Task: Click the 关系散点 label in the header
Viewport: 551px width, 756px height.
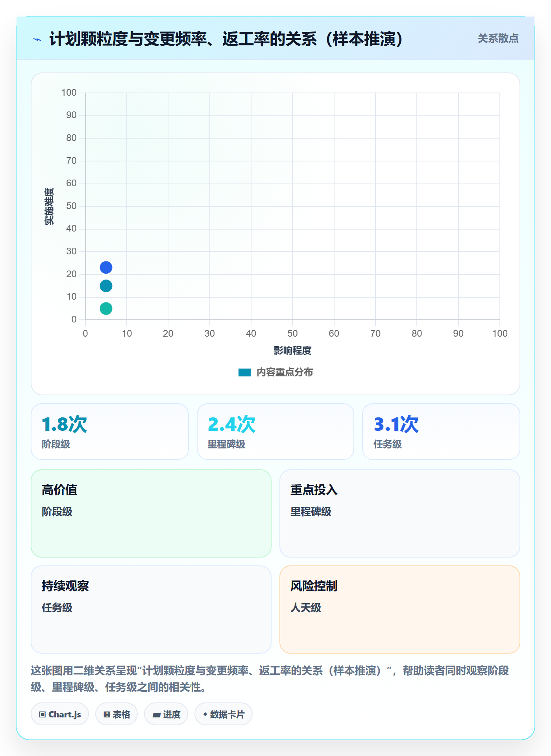Action: (498, 39)
